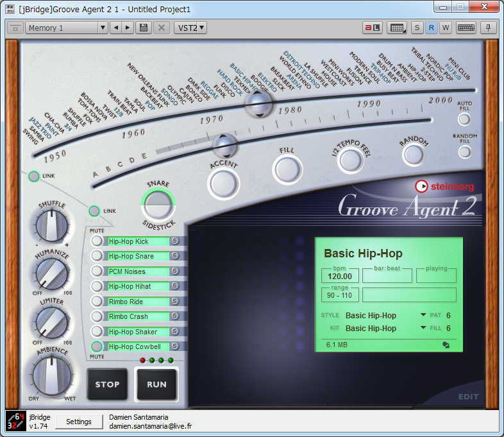Screen dimensions: 504x437
Task: Mute the Hip-Hop Snare channel
Action: coord(97,255)
